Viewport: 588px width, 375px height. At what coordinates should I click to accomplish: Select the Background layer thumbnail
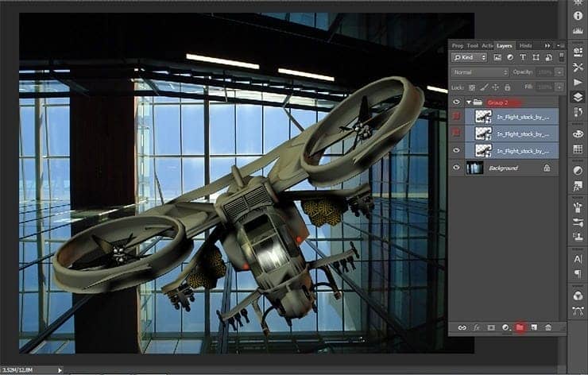coord(474,168)
